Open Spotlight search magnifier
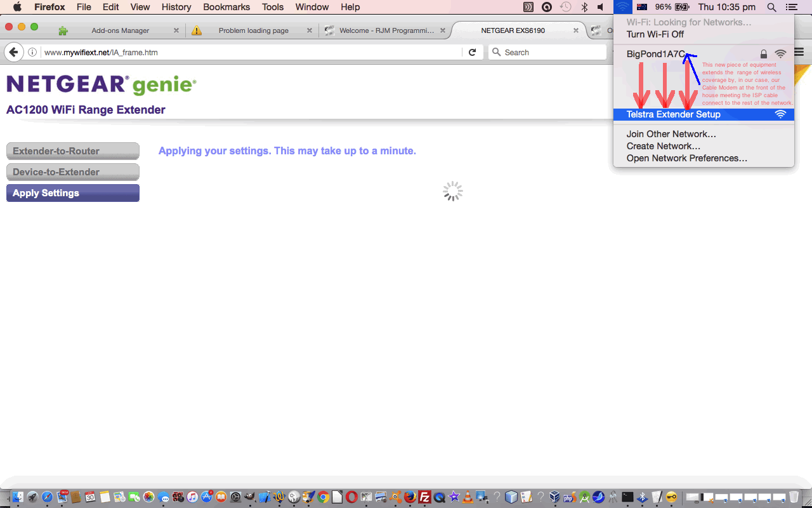The image size is (812, 508). pos(771,7)
